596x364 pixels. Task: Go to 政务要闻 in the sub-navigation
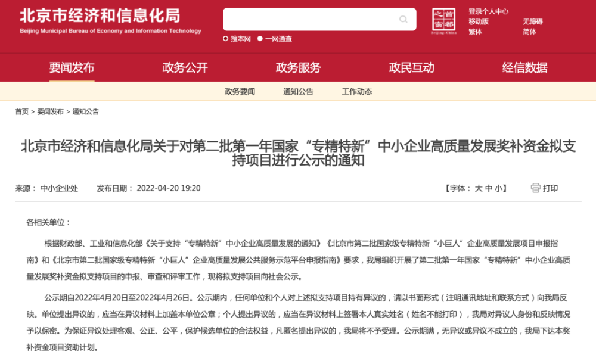click(240, 92)
